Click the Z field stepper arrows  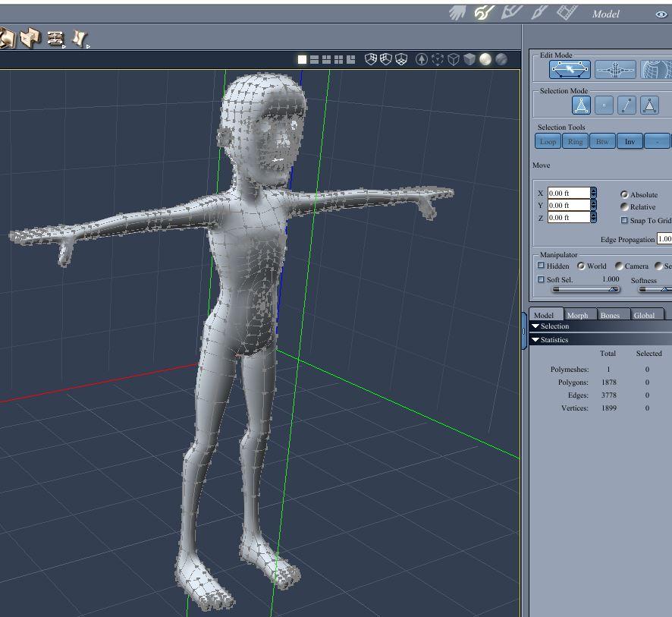click(594, 217)
